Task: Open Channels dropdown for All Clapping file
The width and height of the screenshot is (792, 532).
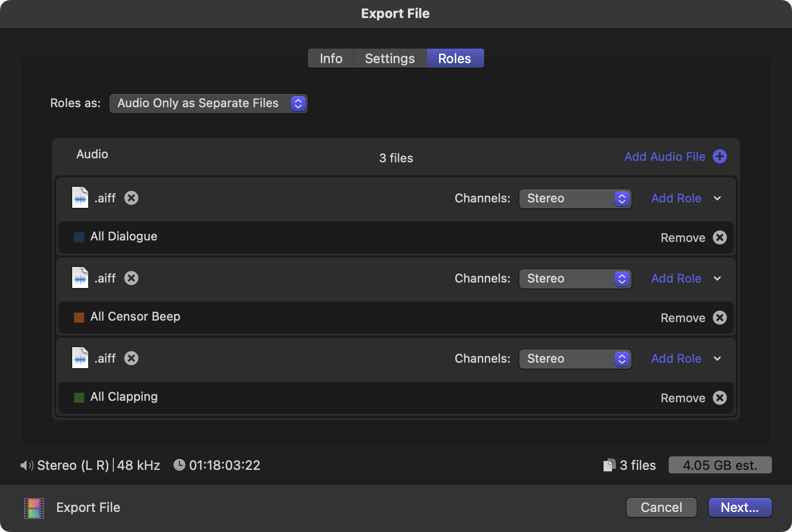Action: click(x=575, y=359)
